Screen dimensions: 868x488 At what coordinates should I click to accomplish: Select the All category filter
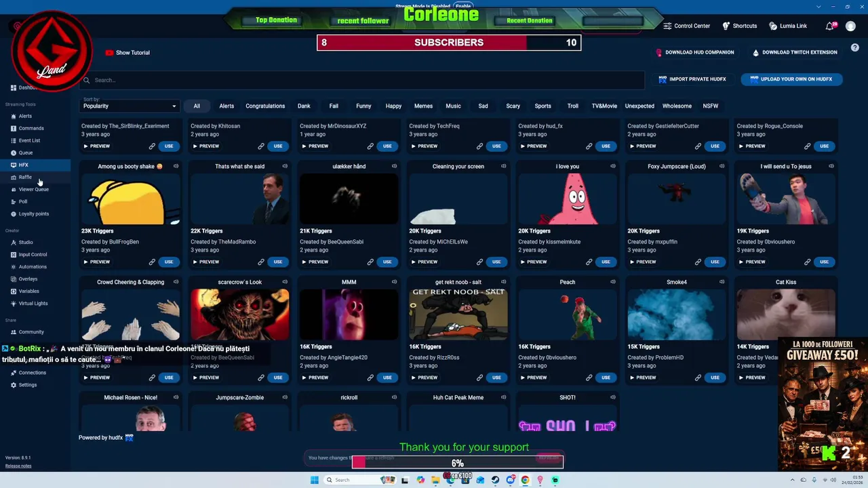point(197,106)
